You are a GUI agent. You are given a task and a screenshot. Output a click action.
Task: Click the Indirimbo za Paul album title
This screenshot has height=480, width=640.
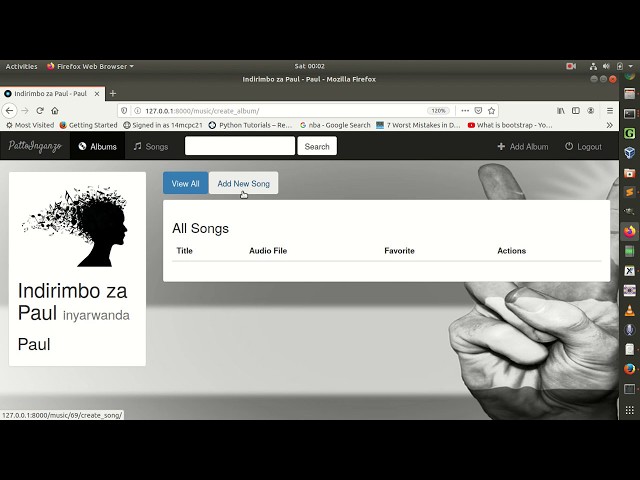pos(72,302)
